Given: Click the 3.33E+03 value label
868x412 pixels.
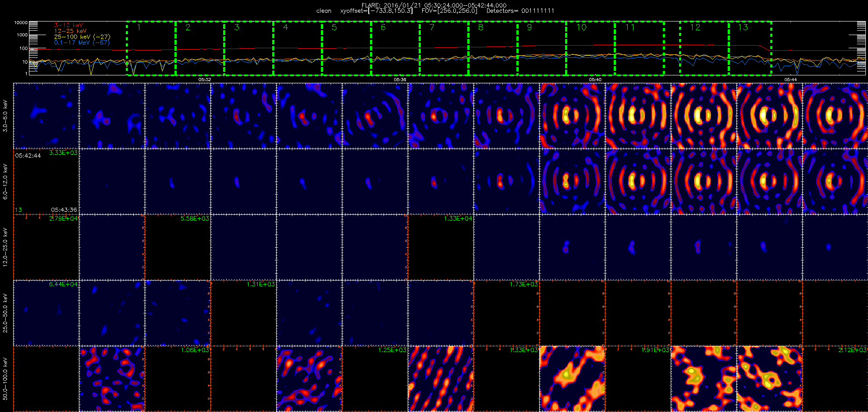Looking at the screenshot, I should click(x=64, y=153).
